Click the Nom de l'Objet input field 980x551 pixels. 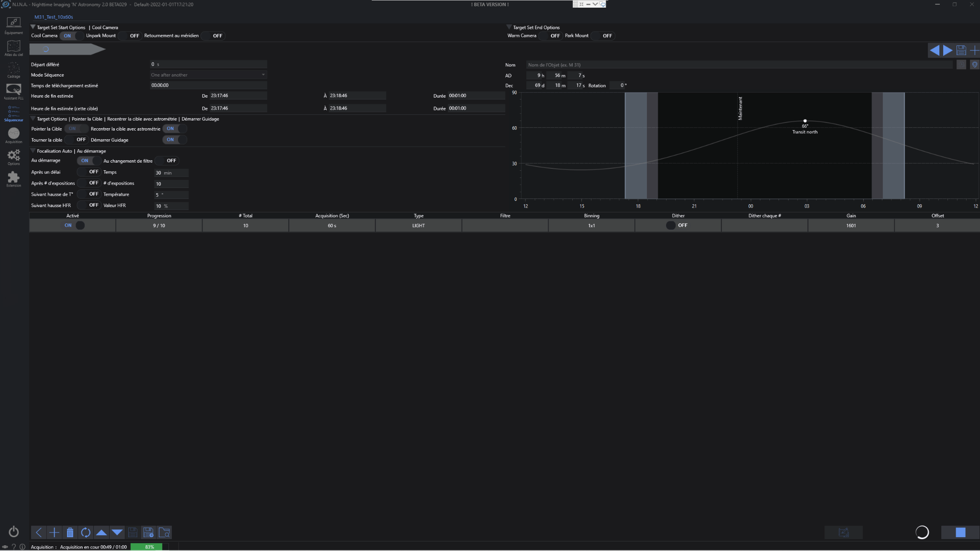tap(739, 65)
